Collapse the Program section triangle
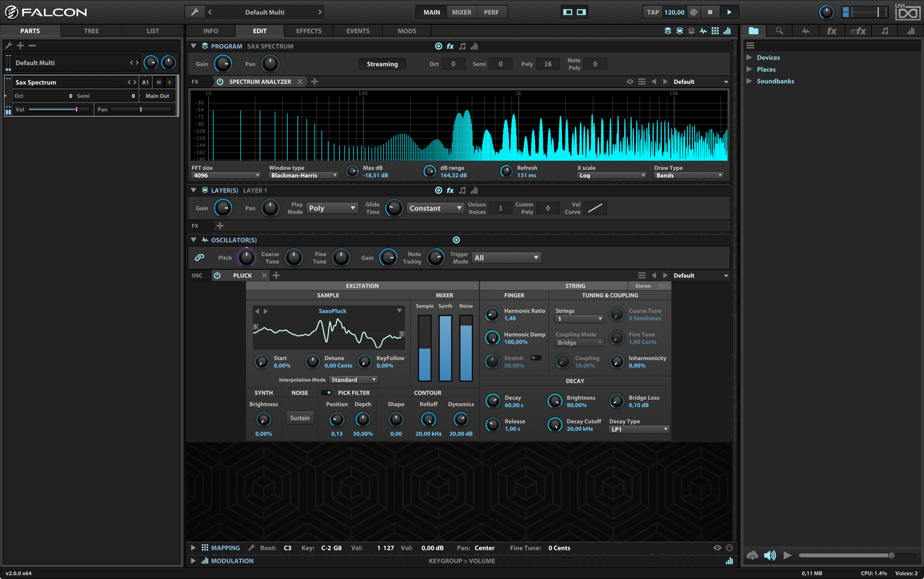924x579 pixels. 193,46
